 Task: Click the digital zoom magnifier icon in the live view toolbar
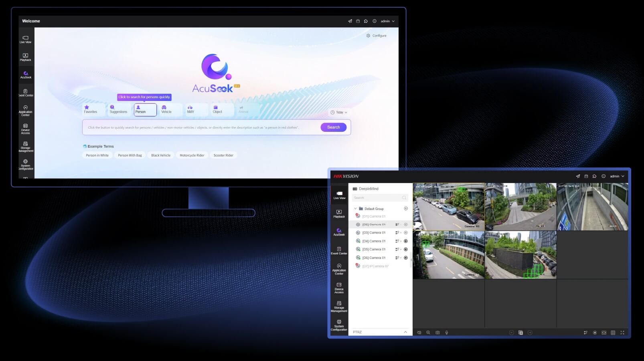click(x=428, y=333)
